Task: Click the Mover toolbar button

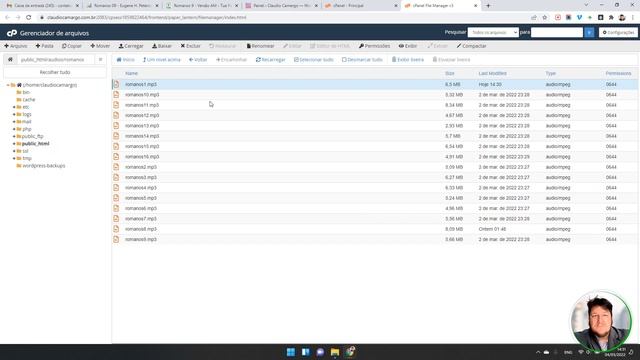Action: [100, 46]
